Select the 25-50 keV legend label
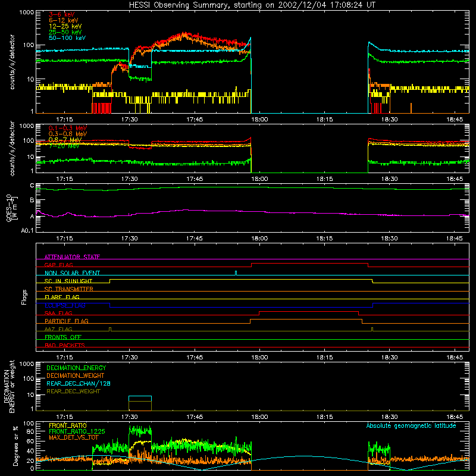Screen dimensions: 476x476 [65, 32]
